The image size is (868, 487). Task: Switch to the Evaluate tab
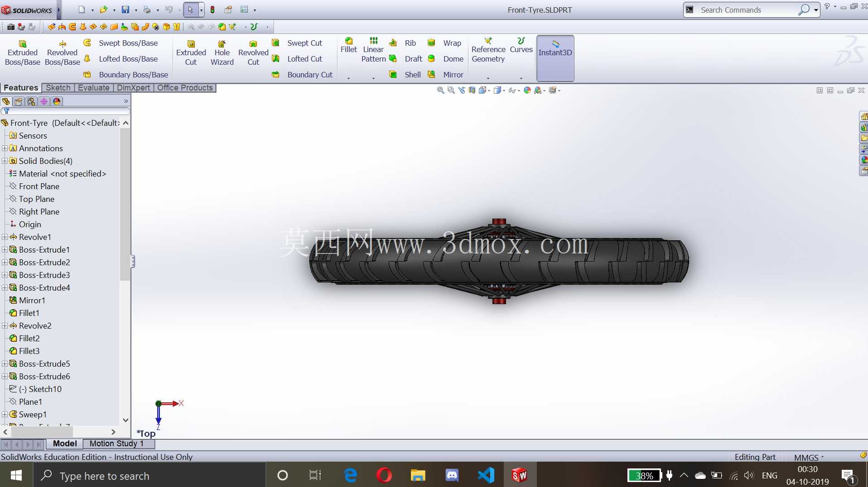(x=93, y=88)
